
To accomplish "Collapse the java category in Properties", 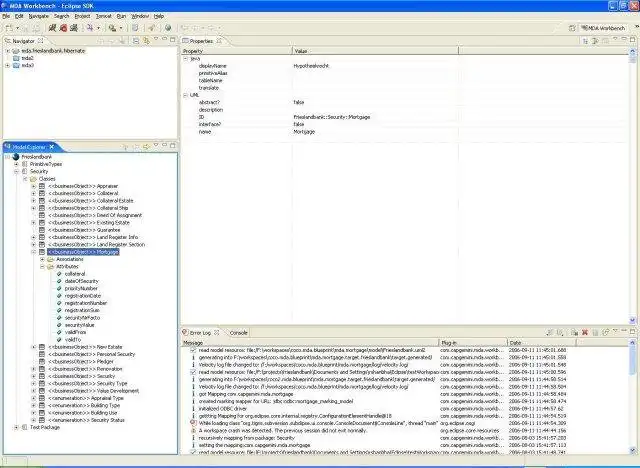I will [185, 59].
